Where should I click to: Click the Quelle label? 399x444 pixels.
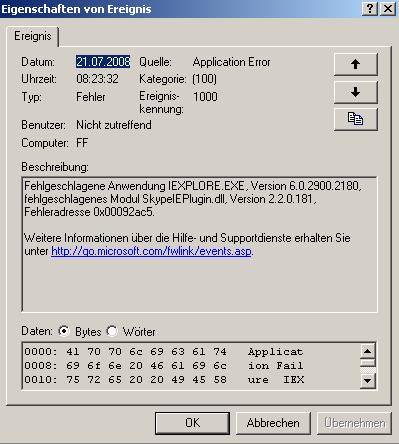tap(155, 62)
